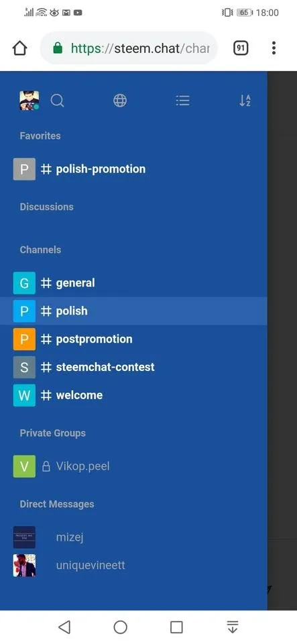Tap the dark area to close sidebar
297x644 pixels.
tap(282, 341)
